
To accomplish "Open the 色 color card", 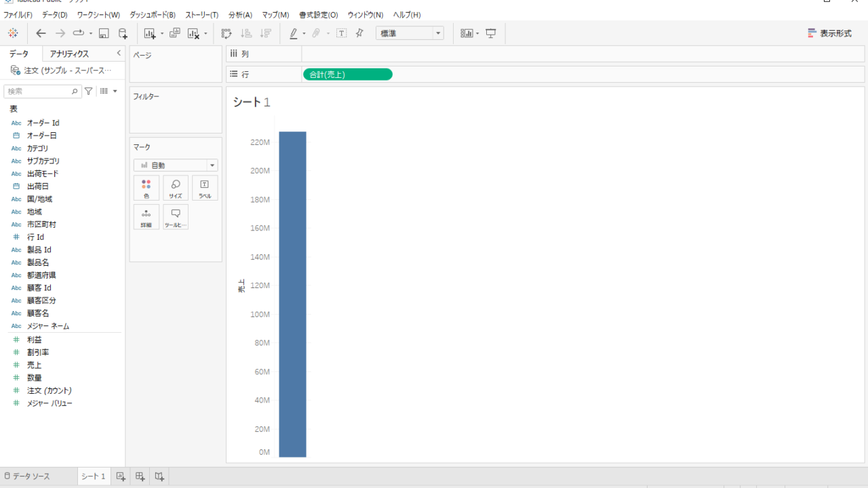I will [x=146, y=188].
